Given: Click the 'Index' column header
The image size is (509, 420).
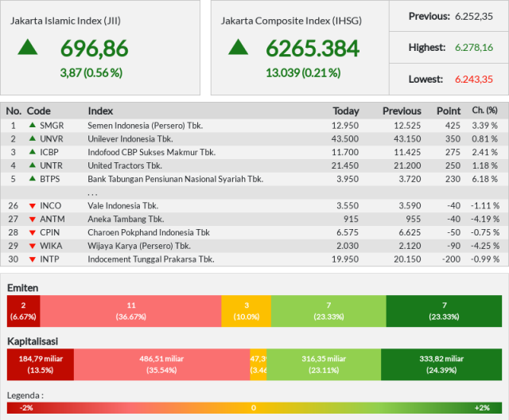Looking at the screenshot, I should click(x=100, y=111).
